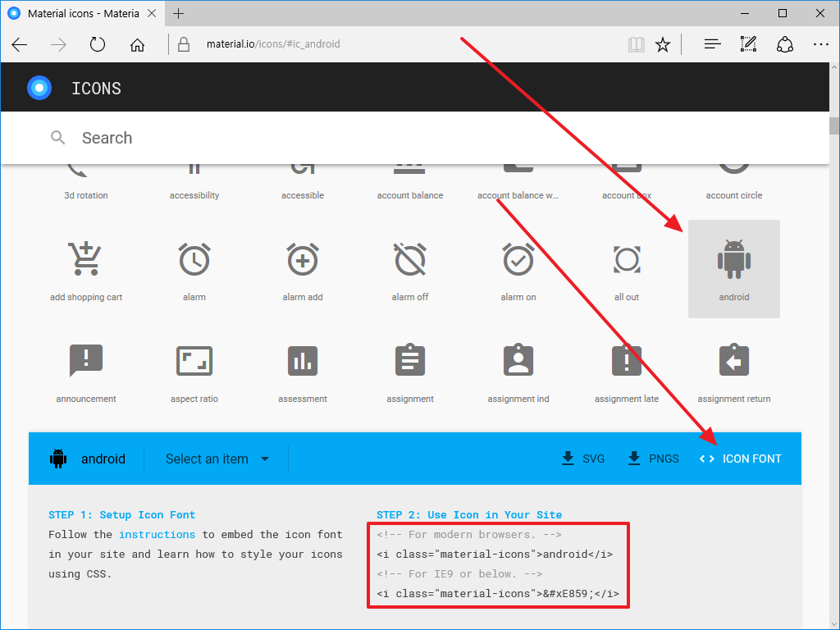The width and height of the screenshot is (840, 630).
Task: Select the account circle label
Action: tap(734, 195)
